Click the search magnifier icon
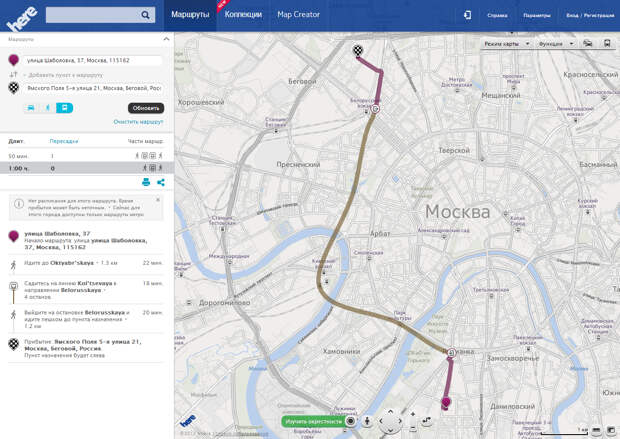The image size is (620, 439). [x=146, y=15]
